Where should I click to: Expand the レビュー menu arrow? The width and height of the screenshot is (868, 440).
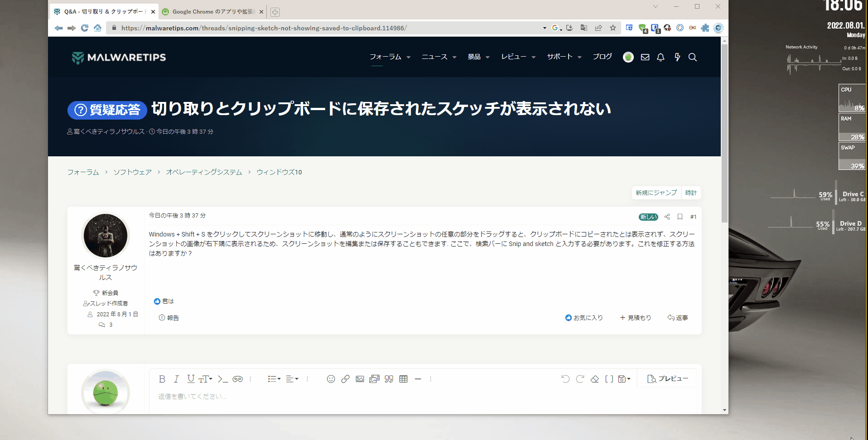coord(534,58)
